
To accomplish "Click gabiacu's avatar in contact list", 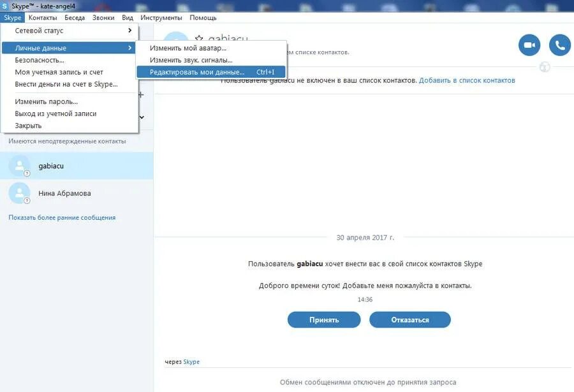I will 19,166.
